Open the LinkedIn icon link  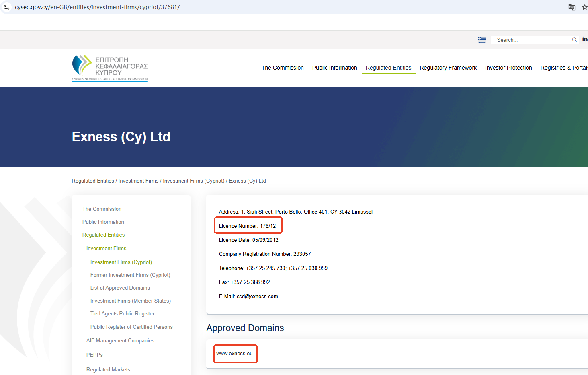tap(584, 39)
